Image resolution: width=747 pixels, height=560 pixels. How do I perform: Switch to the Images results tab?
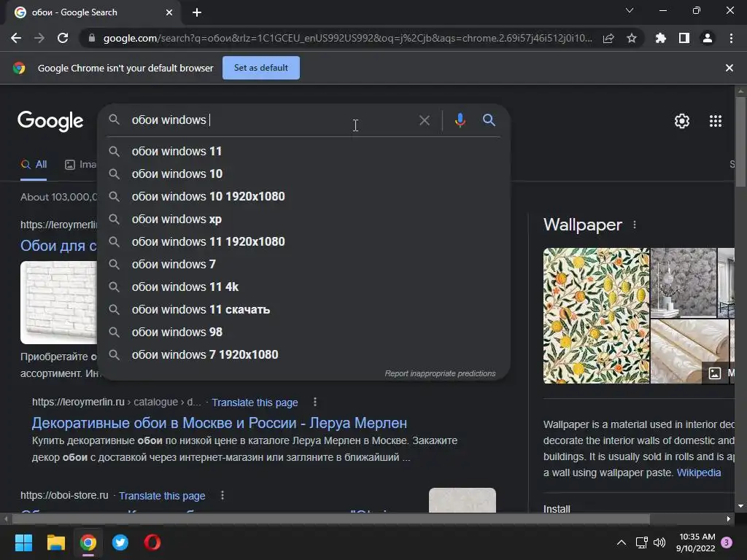(80, 165)
